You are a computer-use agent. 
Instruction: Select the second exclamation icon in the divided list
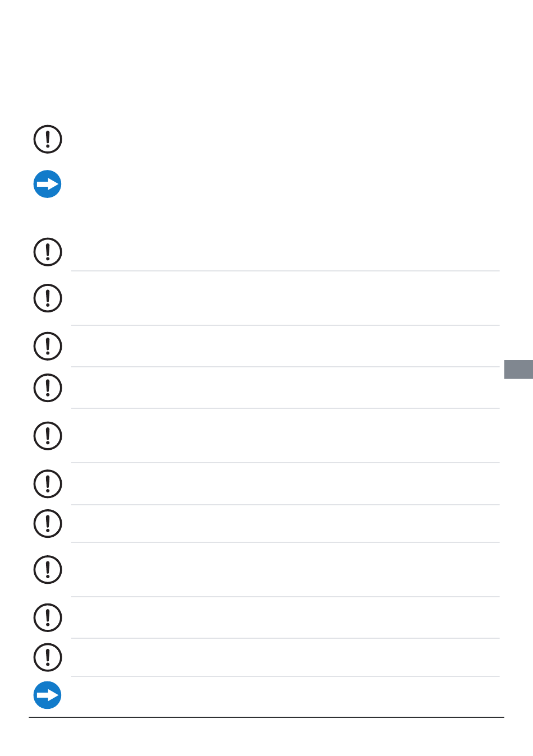[48, 298]
